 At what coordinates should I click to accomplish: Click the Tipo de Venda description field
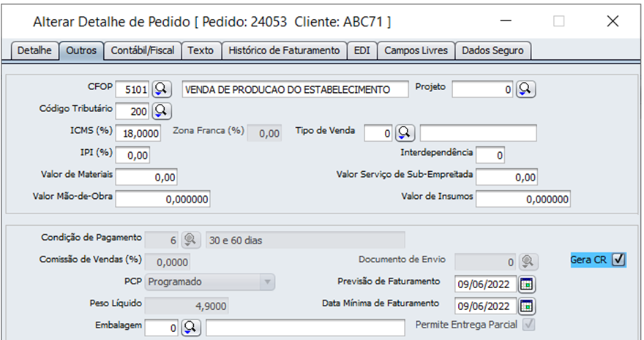pos(478,133)
